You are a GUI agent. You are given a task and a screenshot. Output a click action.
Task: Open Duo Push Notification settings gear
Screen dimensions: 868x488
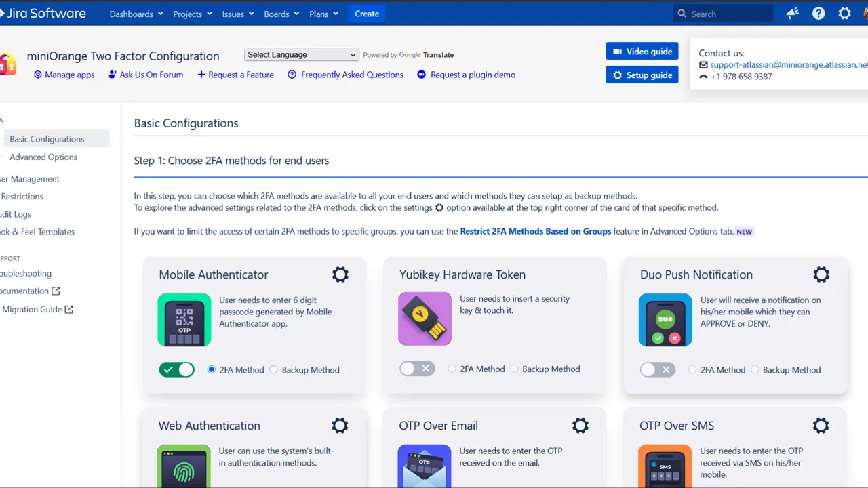coord(821,274)
